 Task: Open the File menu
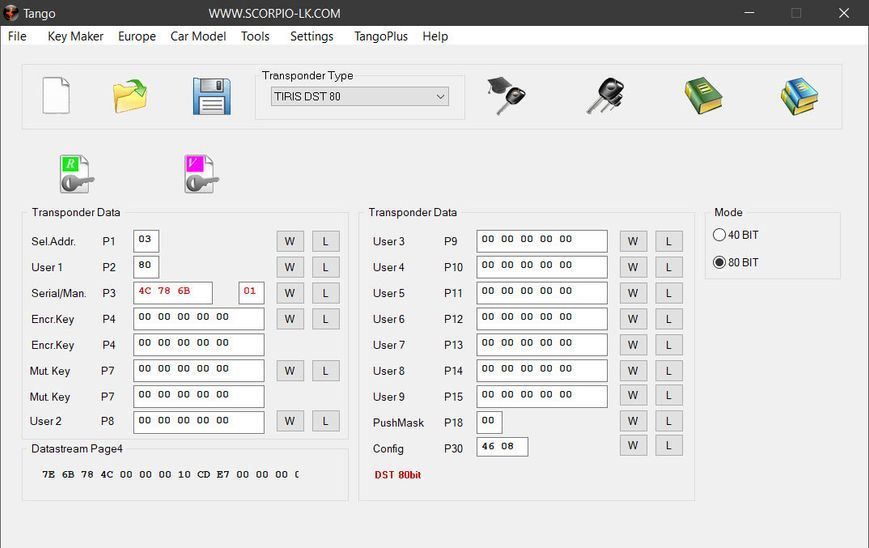point(17,37)
